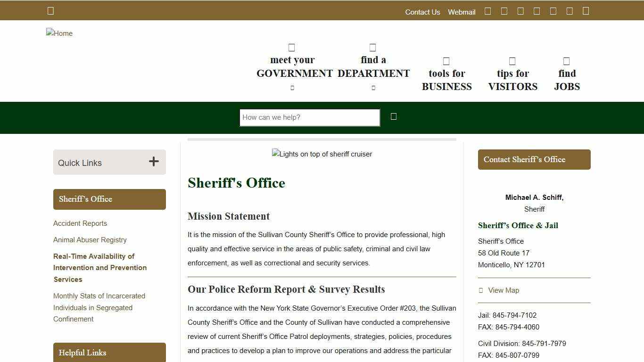
Task: Click the How can we help search field
Action: click(x=309, y=117)
